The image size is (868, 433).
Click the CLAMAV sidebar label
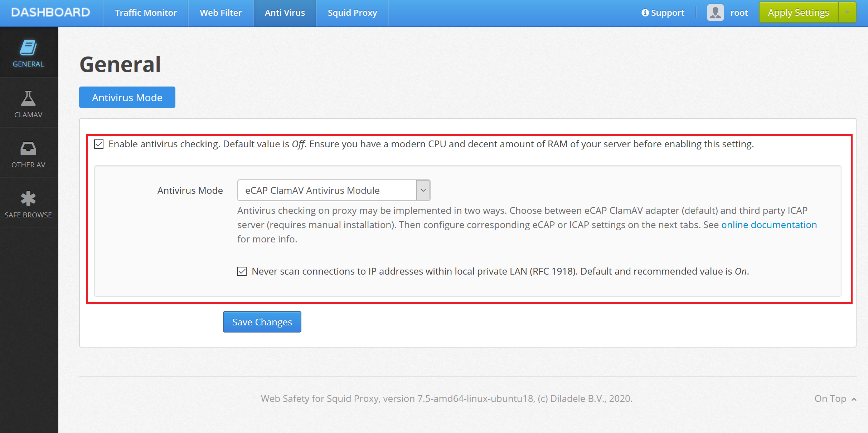[x=28, y=115]
